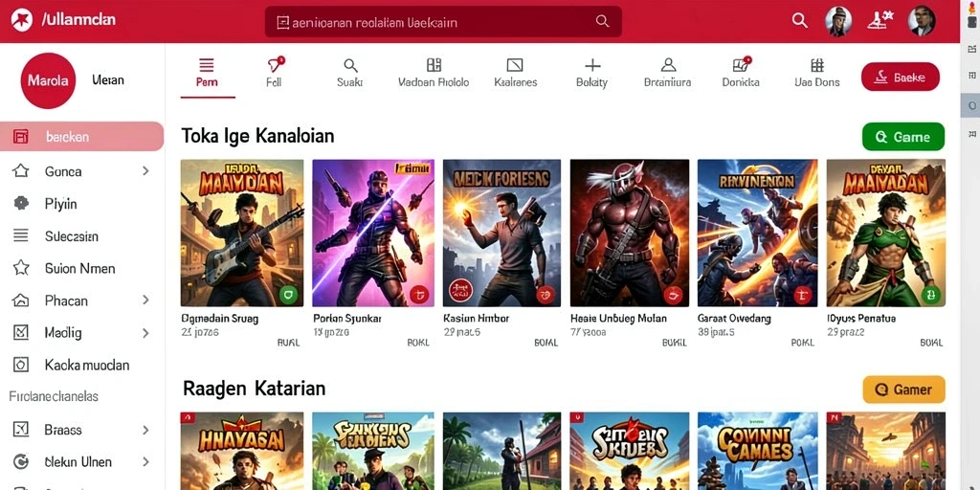Toggle the red badge on the Porlan Sjunkar cover
980x490 pixels.
[x=419, y=293]
